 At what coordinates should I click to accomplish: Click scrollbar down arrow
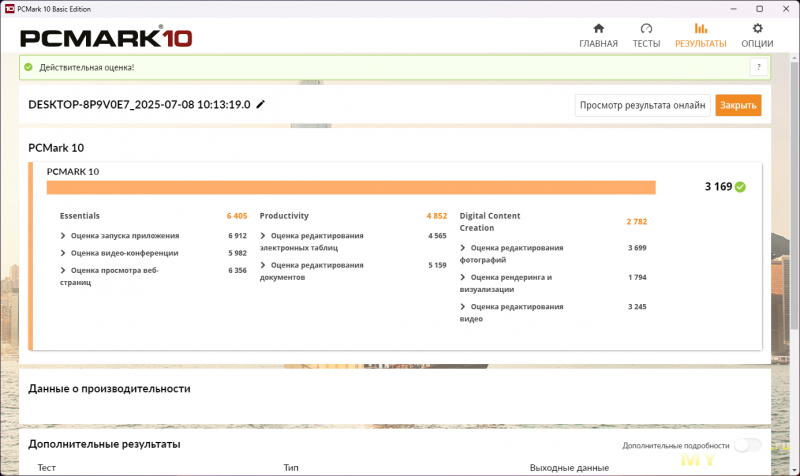794,469
